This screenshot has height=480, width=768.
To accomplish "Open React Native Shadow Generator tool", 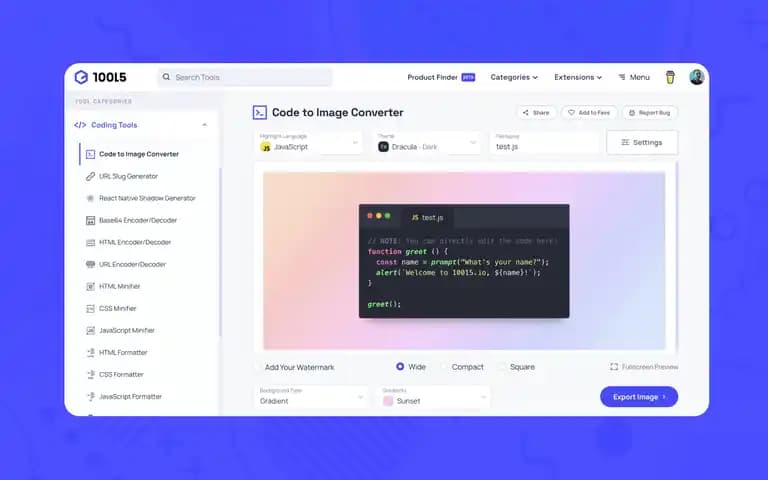I will (x=147, y=198).
